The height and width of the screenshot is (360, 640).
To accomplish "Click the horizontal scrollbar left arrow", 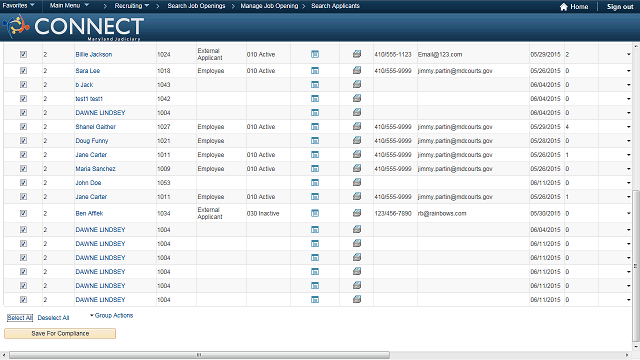I will click(x=4, y=355).
